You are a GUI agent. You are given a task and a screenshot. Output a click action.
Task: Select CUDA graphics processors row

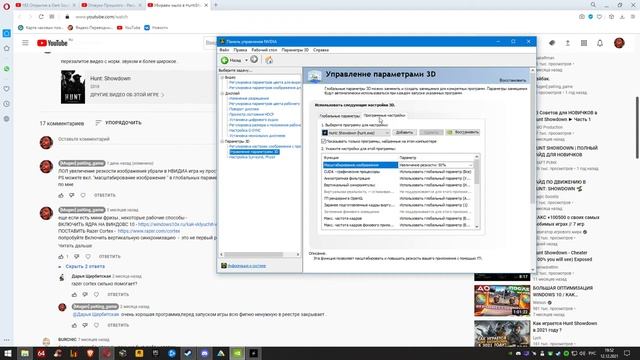click(398, 172)
